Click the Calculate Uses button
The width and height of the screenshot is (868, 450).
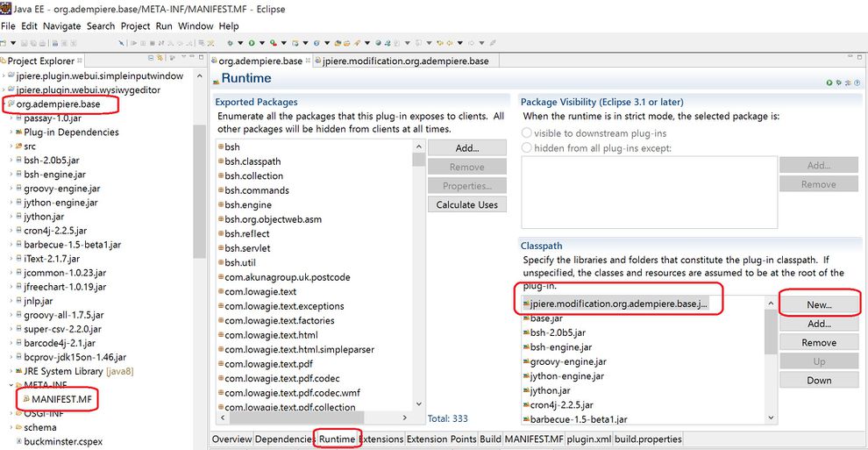pos(466,205)
